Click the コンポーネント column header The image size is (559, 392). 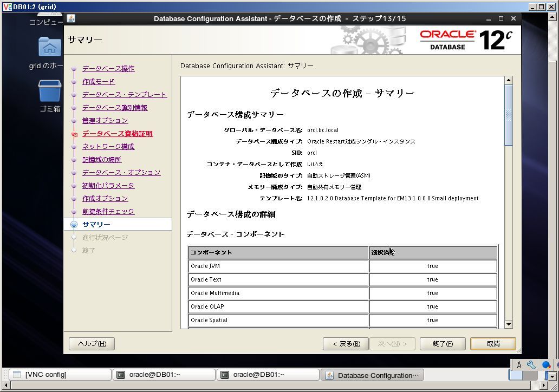278,252
